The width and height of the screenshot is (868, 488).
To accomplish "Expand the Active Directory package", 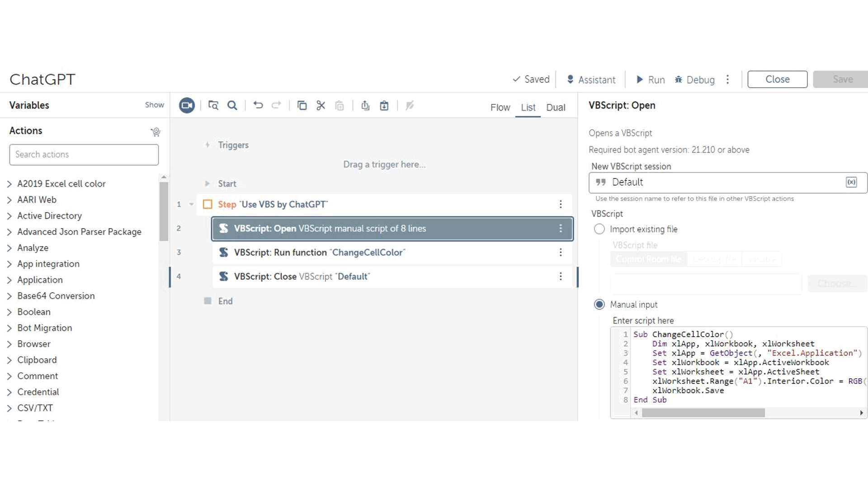I will point(9,216).
